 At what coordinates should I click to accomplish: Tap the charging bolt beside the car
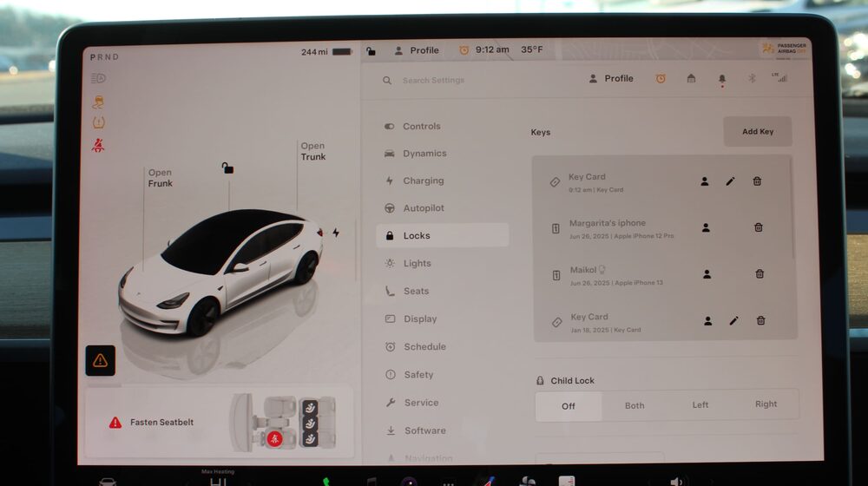click(336, 233)
